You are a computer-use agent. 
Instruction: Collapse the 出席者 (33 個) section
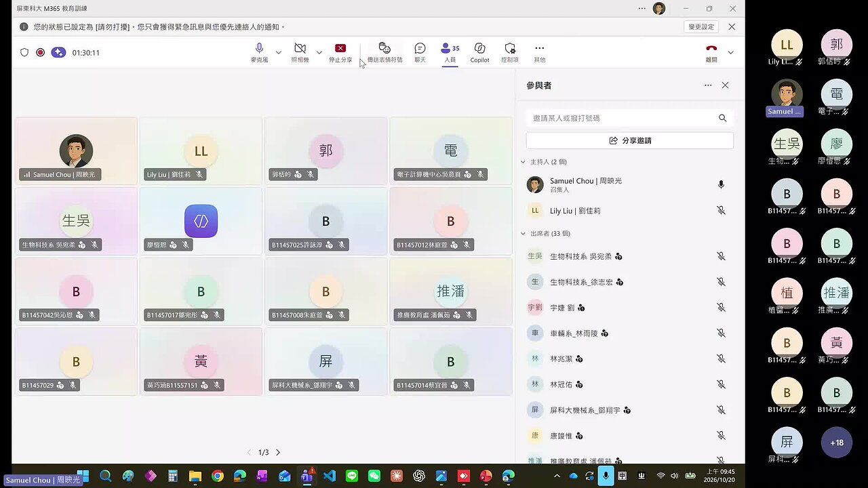coord(523,233)
